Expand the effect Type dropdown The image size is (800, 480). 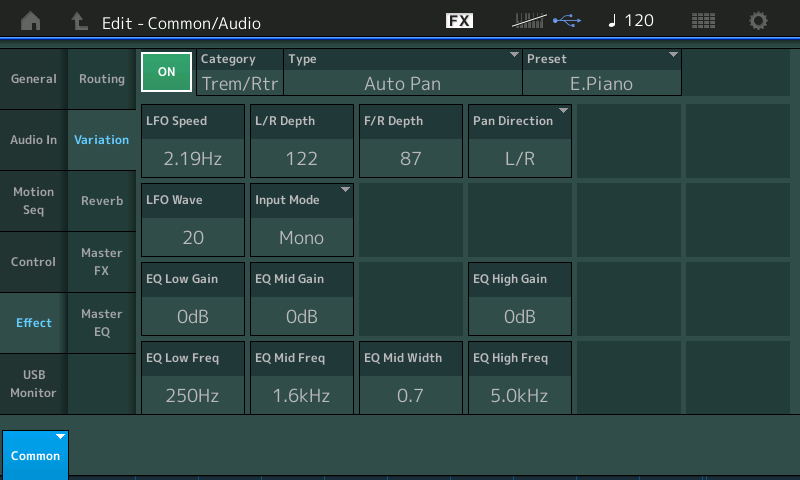[x=403, y=72]
